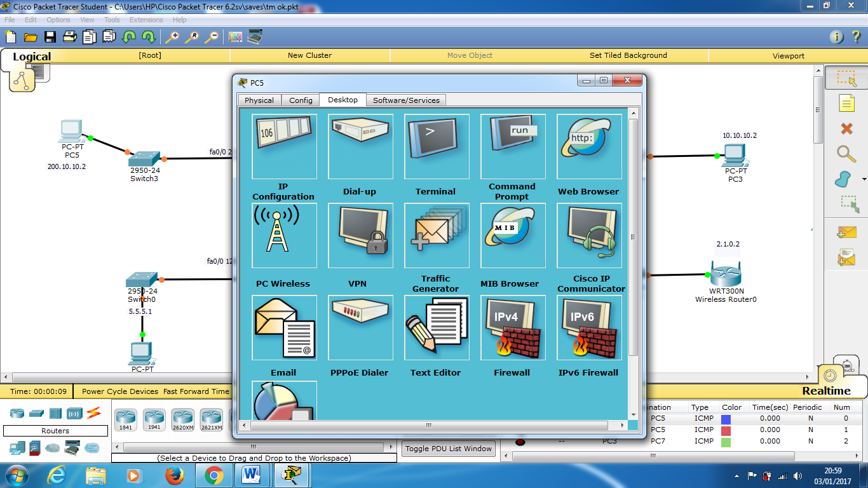Launch the Traffic Generator
Viewport: 868px width, 488px height.
[437, 236]
